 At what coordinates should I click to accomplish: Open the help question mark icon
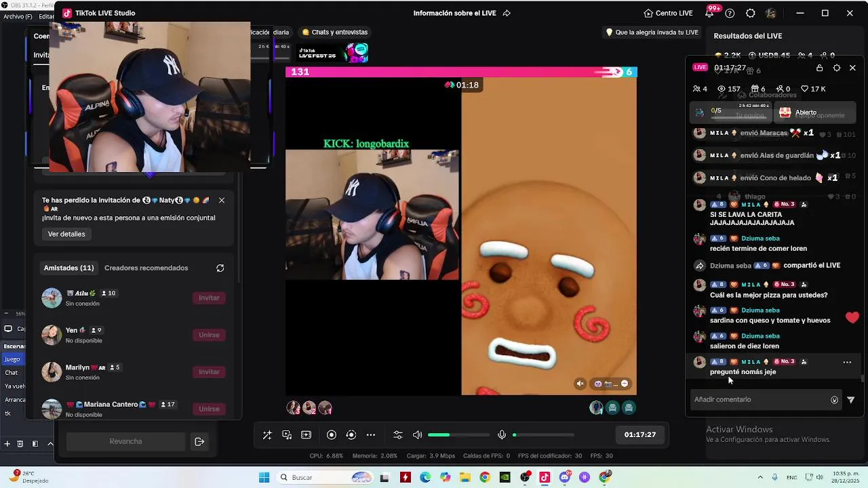click(730, 13)
